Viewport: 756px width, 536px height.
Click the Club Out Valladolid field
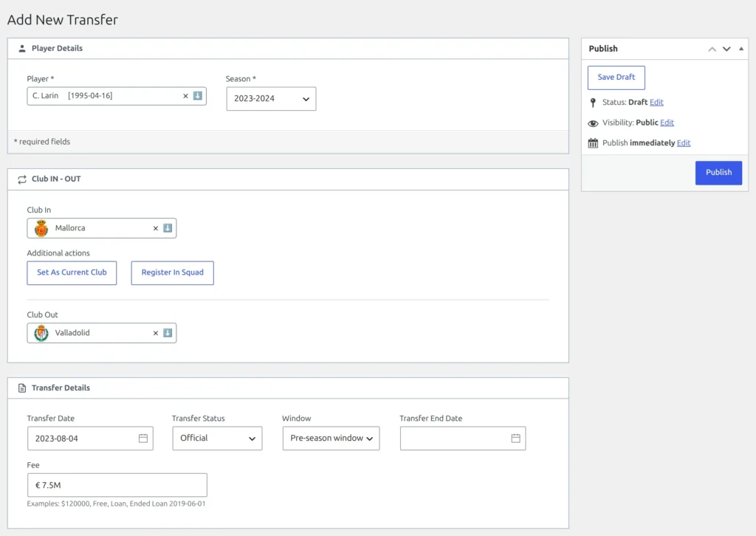[x=102, y=333]
